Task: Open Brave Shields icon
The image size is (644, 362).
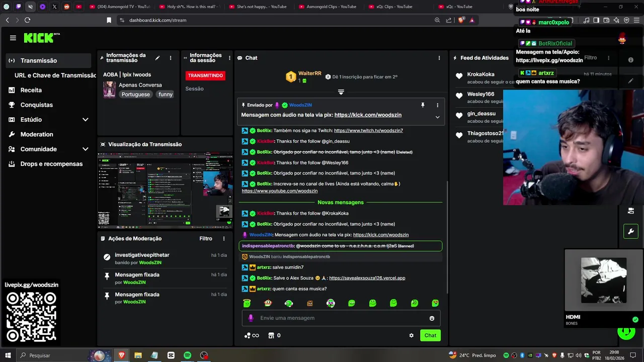Action: coord(461,20)
